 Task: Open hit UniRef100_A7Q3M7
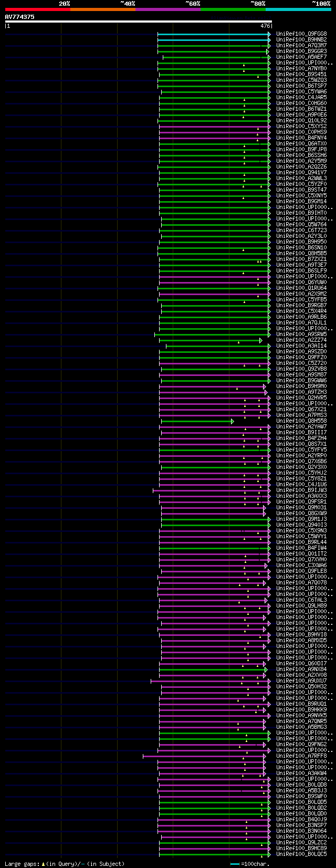coord(301,45)
